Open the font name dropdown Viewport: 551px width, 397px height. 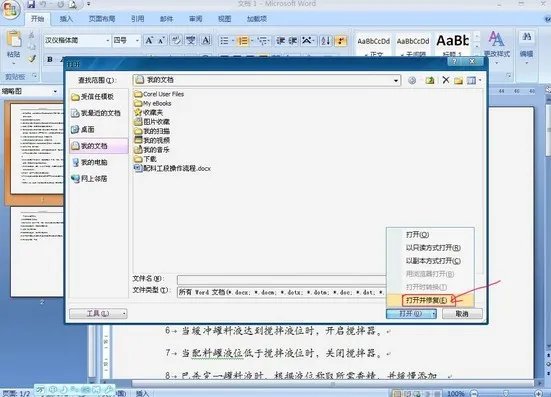point(108,41)
